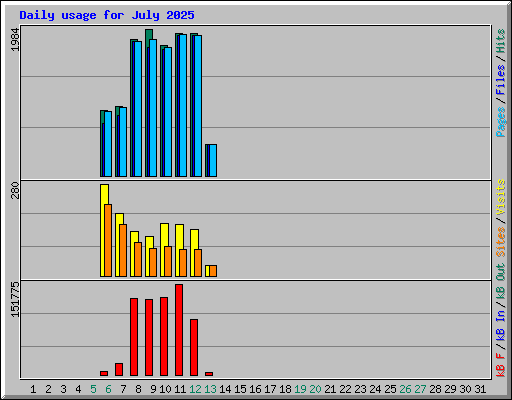Click day label 7 on the x-axis
The width and height of the screenshot is (512, 400).
(x=123, y=389)
